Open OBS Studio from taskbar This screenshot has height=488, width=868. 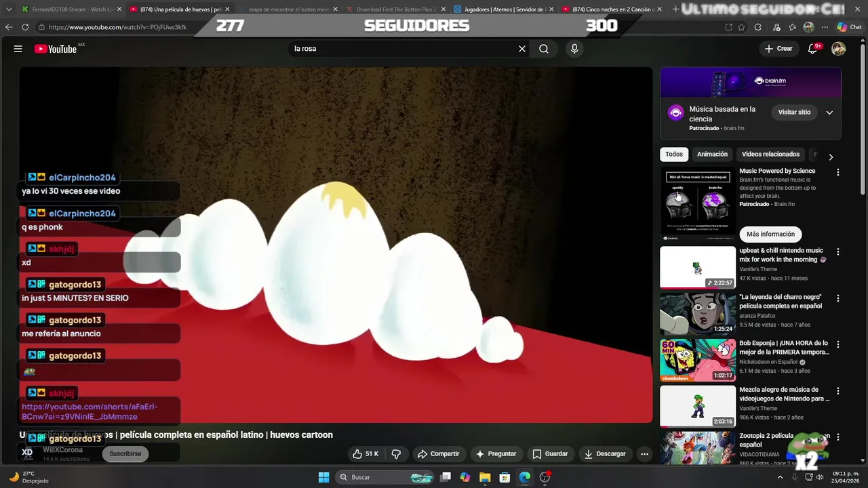[545, 477]
